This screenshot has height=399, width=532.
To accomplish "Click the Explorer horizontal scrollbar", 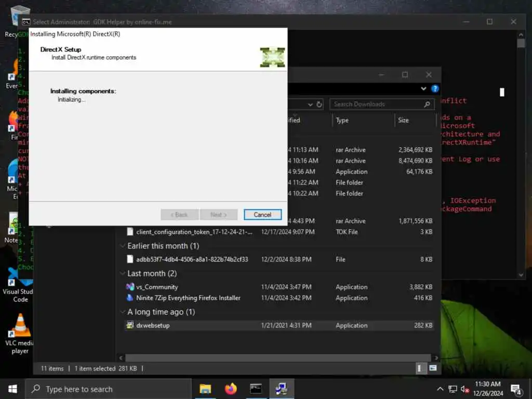I will coord(278,358).
